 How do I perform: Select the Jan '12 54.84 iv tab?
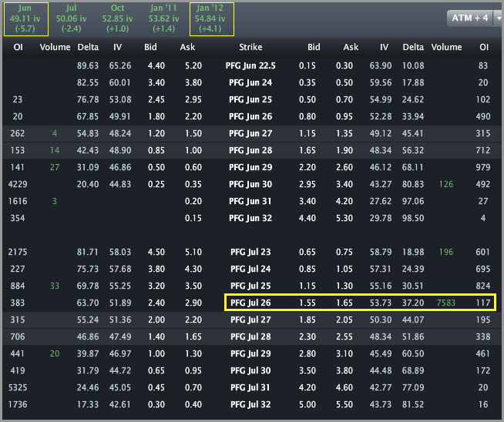211,19
